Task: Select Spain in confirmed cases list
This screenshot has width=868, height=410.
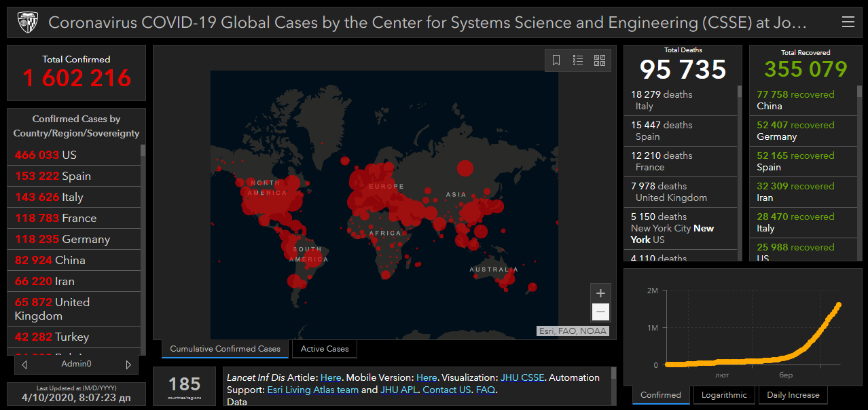Action: pyautogui.click(x=74, y=176)
